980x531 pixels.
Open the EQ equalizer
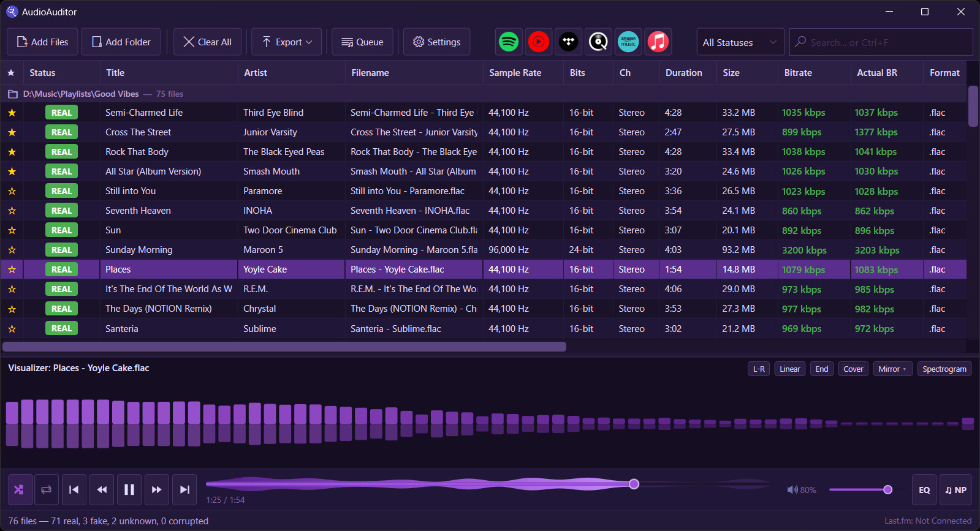pyautogui.click(x=924, y=489)
